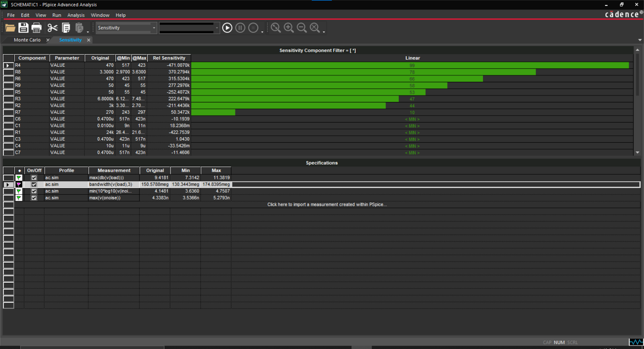This screenshot has height=349, width=644.
Task: Click the waveform icon in status bar
Action: (636, 342)
